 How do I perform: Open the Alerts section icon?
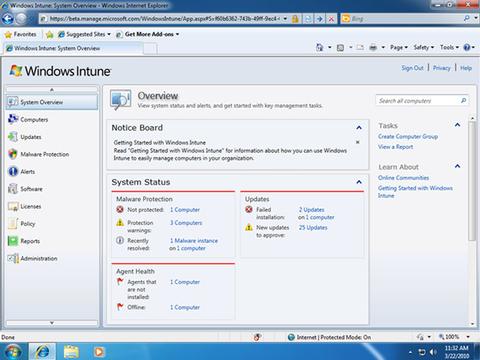tap(13, 171)
